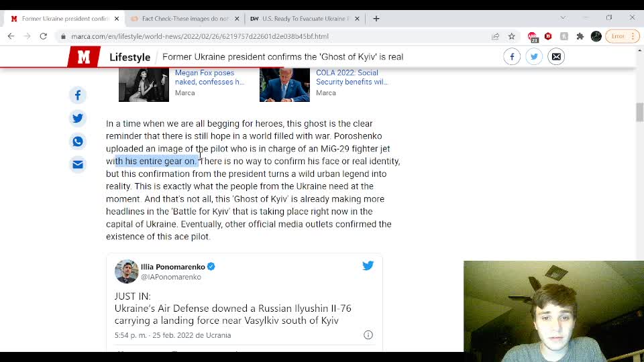644x362 pixels.
Task: Share by email from header envelope icon
Action: tap(556, 56)
